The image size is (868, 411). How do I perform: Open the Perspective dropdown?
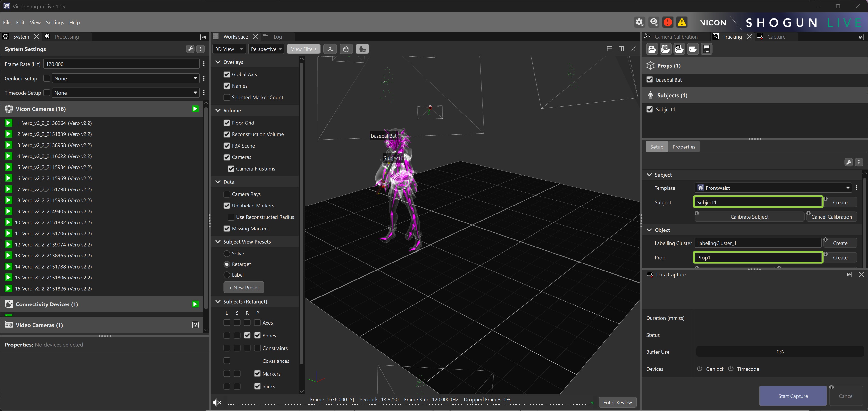pyautogui.click(x=266, y=49)
